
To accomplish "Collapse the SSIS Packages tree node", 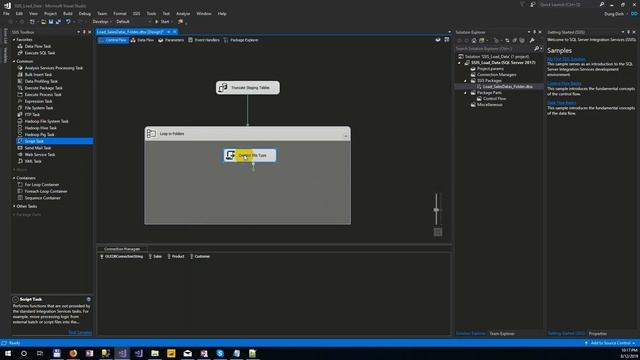I will pyautogui.click(x=465, y=81).
